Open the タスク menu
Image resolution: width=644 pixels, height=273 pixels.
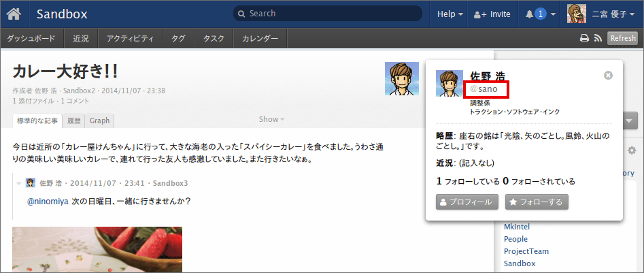214,39
